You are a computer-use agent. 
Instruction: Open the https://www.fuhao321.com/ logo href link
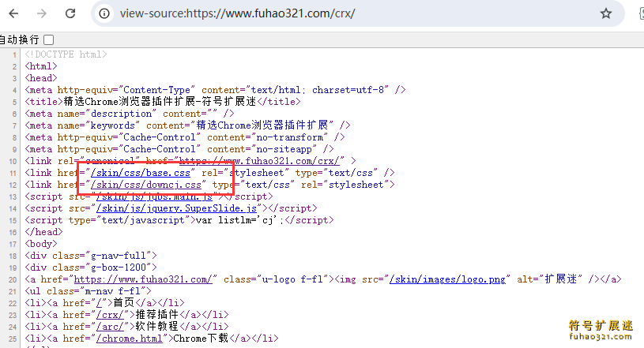[x=143, y=279]
